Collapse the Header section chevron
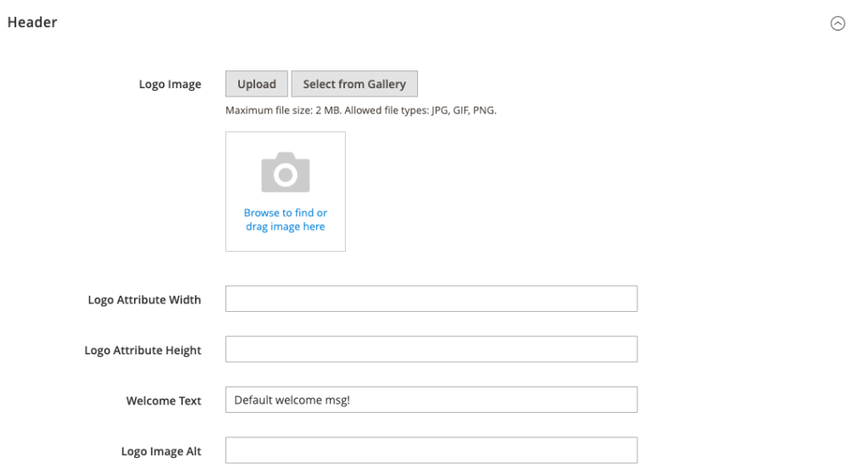The width and height of the screenshot is (868, 473). click(837, 24)
